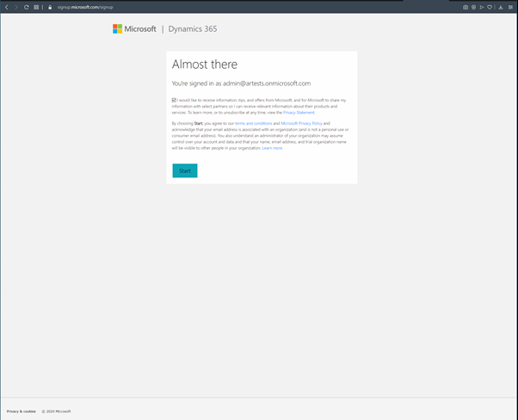Click the browser back arrow

(x=7, y=7)
